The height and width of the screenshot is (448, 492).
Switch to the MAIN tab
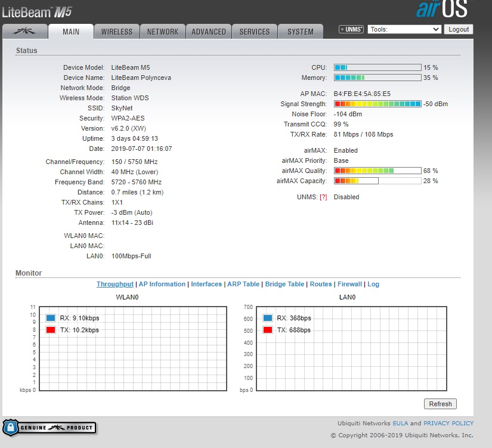pos(71,32)
